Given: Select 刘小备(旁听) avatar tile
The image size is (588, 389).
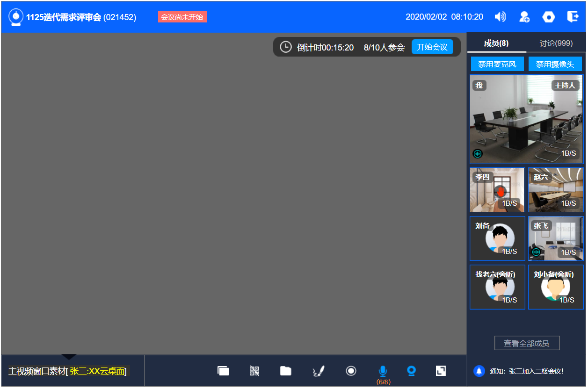Looking at the screenshot, I should pos(556,287).
